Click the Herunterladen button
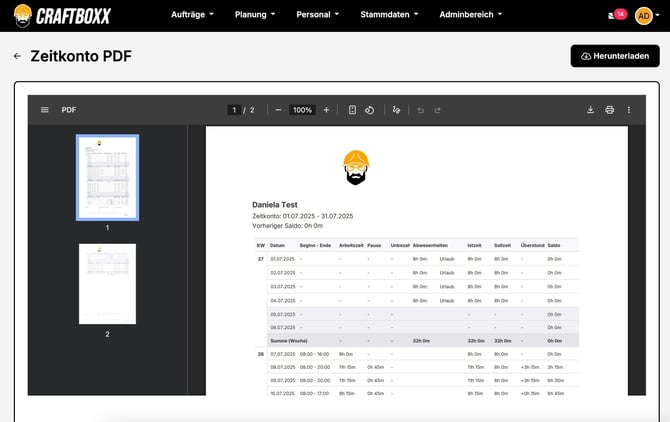Screen dimensions: 670x422 click(615, 57)
